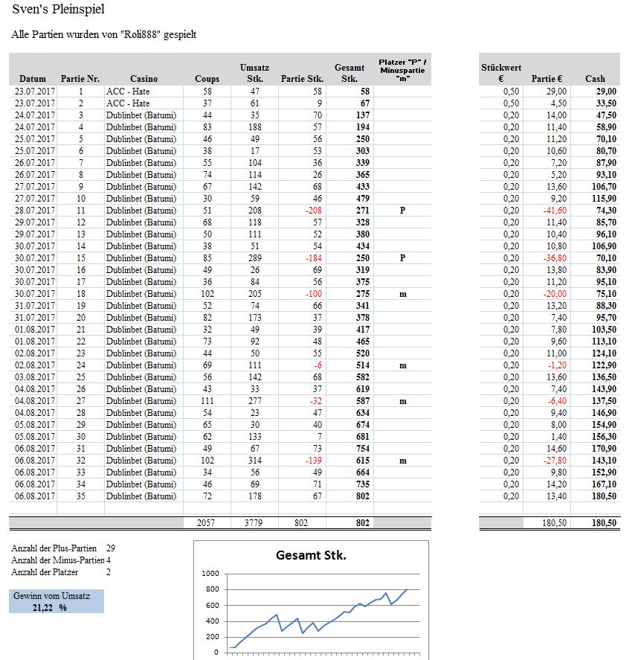The image size is (644, 660).
Task: Select the 'Gesamt Stk.' column header
Action: coord(350,73)
